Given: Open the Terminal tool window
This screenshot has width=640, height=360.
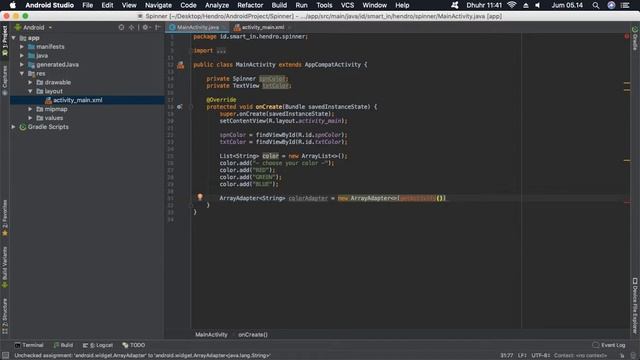Looking at the screenshot, I should [x=29, y=345].
